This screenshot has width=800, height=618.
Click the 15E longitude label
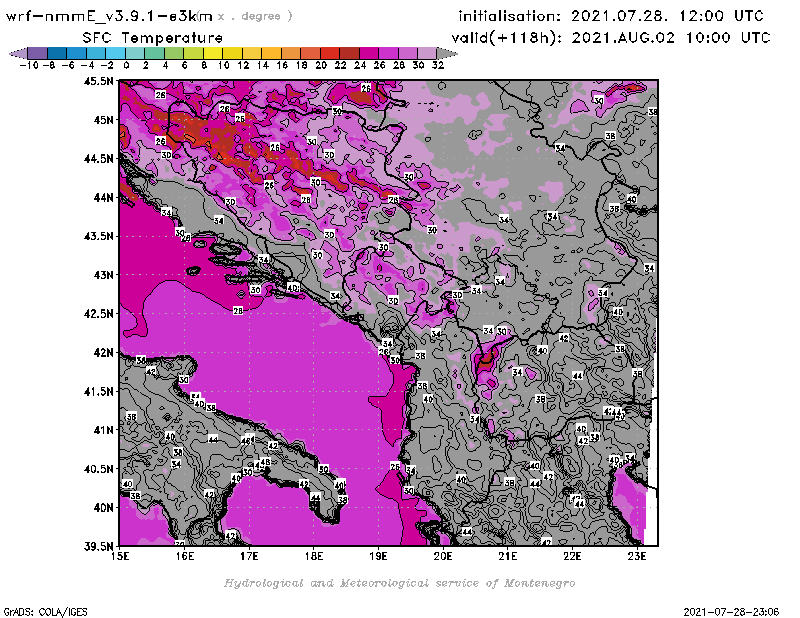[120, 556]
